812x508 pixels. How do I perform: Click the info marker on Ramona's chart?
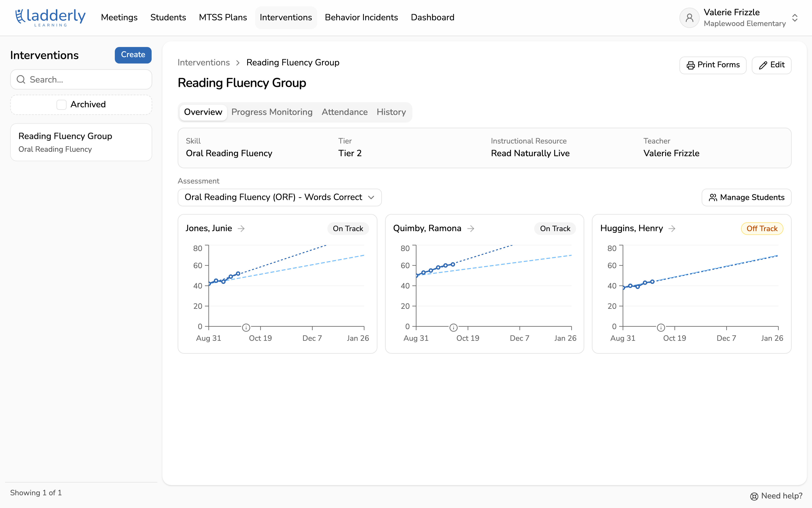[453, 327]
